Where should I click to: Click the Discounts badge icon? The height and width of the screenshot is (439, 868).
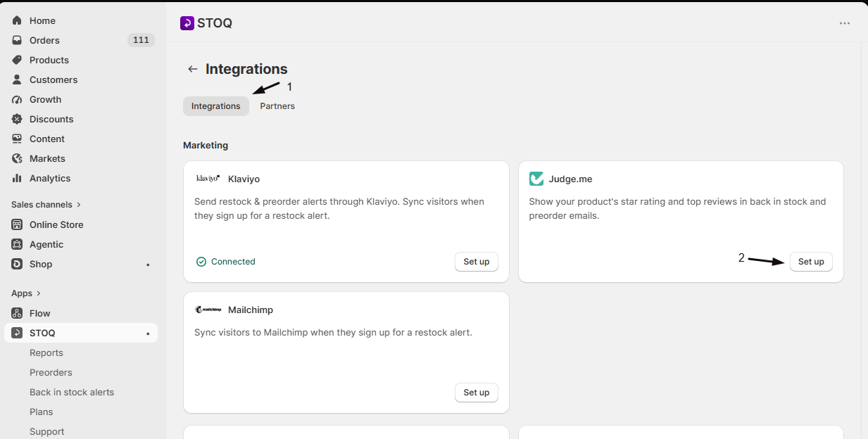(17, 119)
